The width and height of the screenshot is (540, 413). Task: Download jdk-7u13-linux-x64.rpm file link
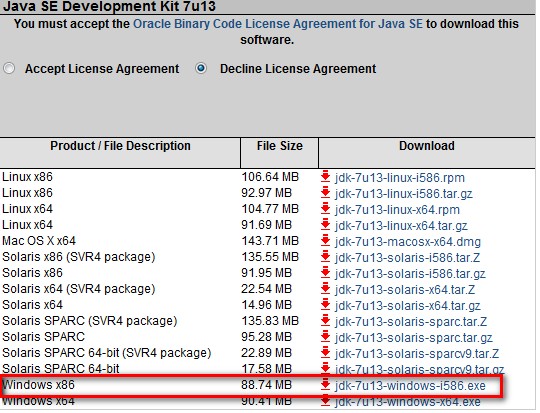[x=397, y=210]
